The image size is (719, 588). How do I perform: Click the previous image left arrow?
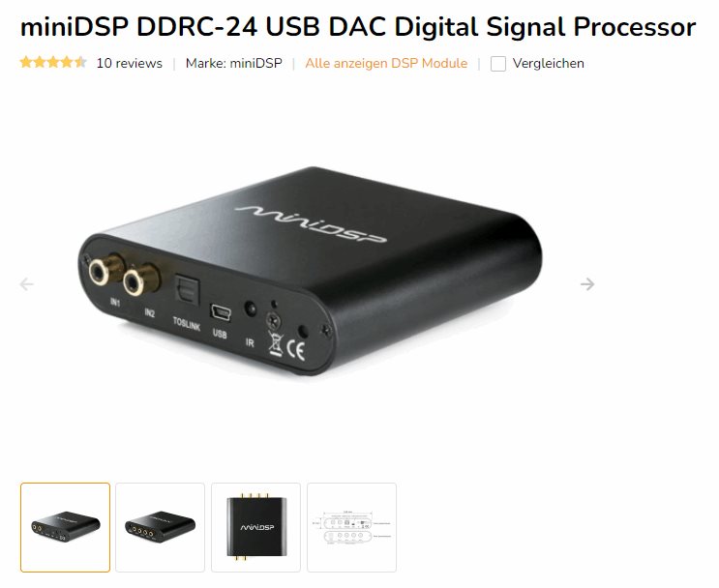[26, 284]
